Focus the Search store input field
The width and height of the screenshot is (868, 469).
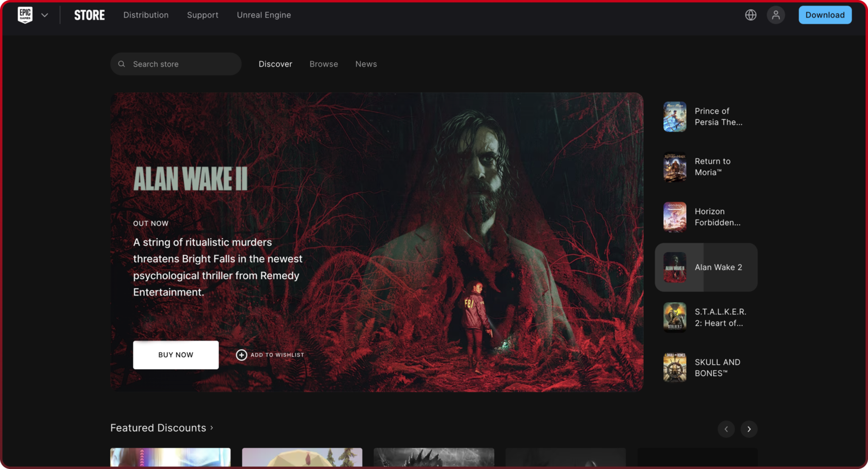[181, 64]
